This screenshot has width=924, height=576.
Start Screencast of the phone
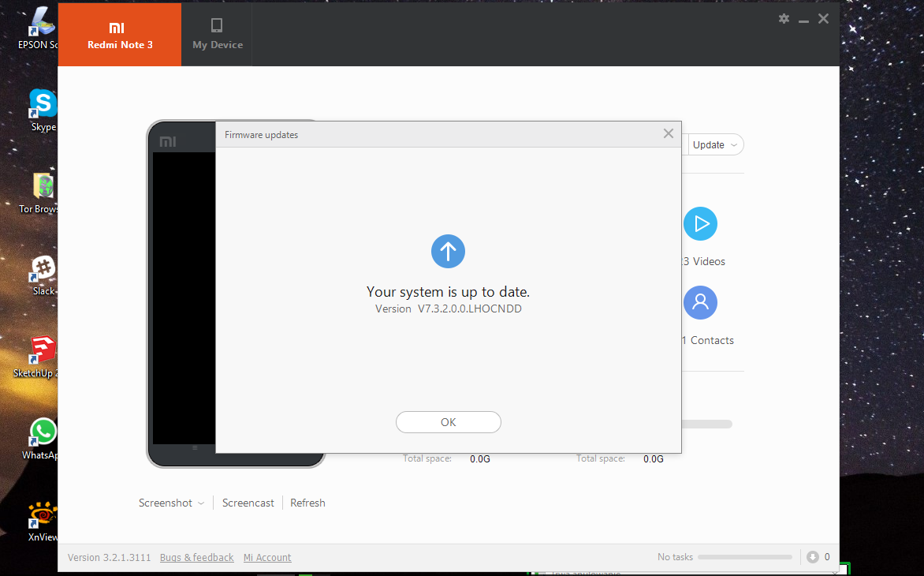coord(248,503)
